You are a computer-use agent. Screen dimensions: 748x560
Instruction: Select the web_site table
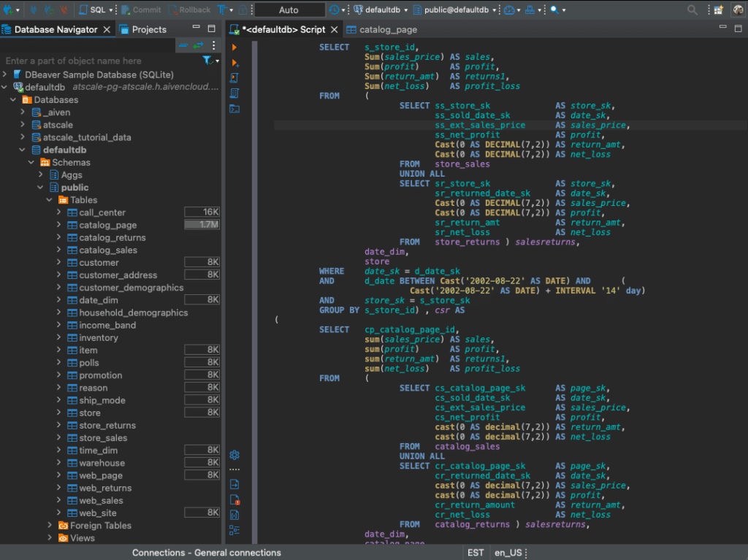(x=98, y=513)
